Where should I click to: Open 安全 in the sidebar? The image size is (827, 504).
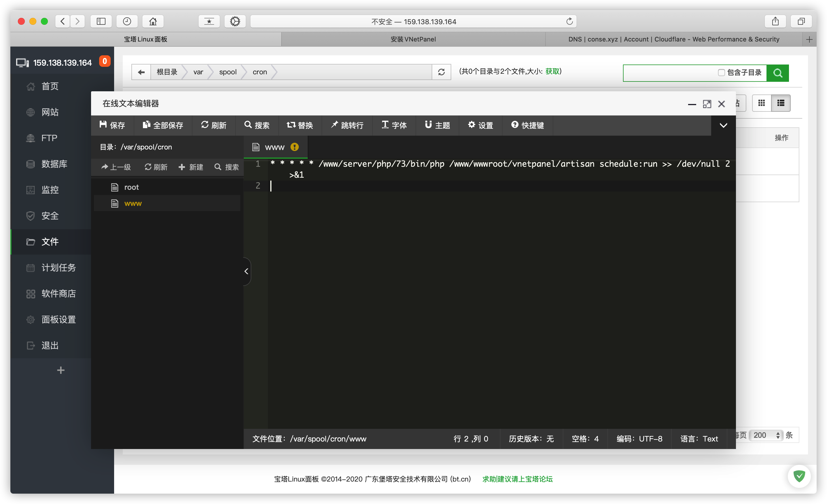(x=50, y=216)
